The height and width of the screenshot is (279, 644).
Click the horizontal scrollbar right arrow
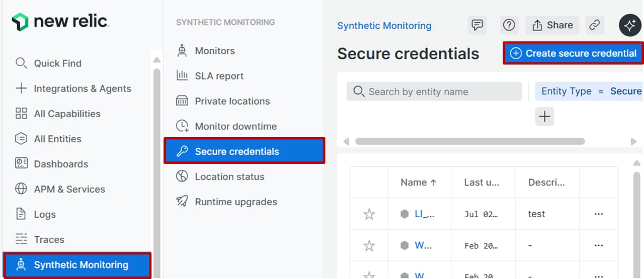[633, 142]
